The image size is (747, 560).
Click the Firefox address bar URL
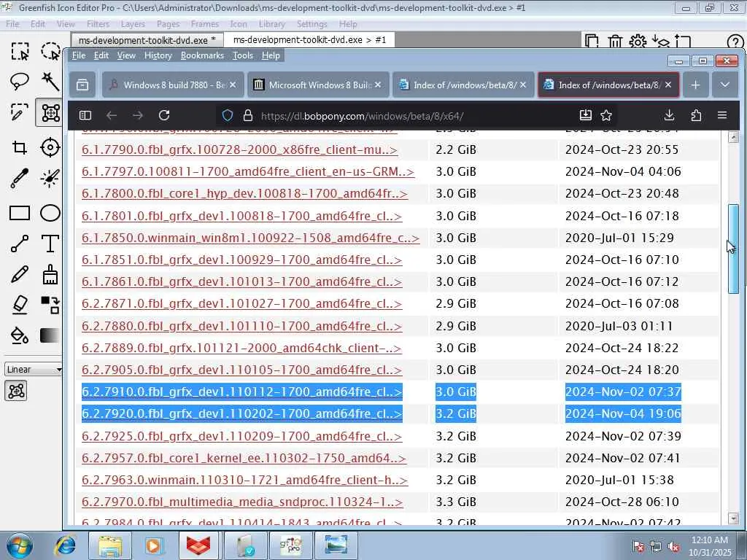362,116
